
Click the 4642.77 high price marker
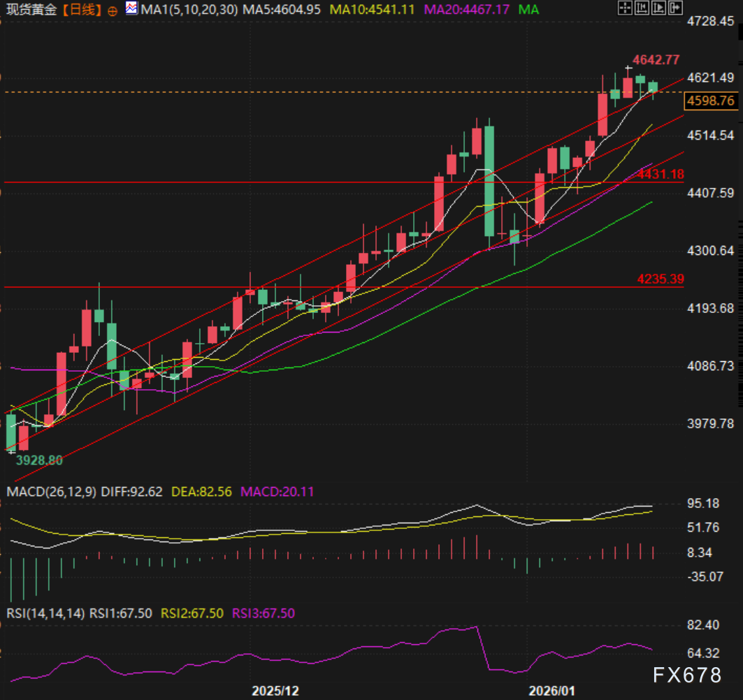(656, 59)
